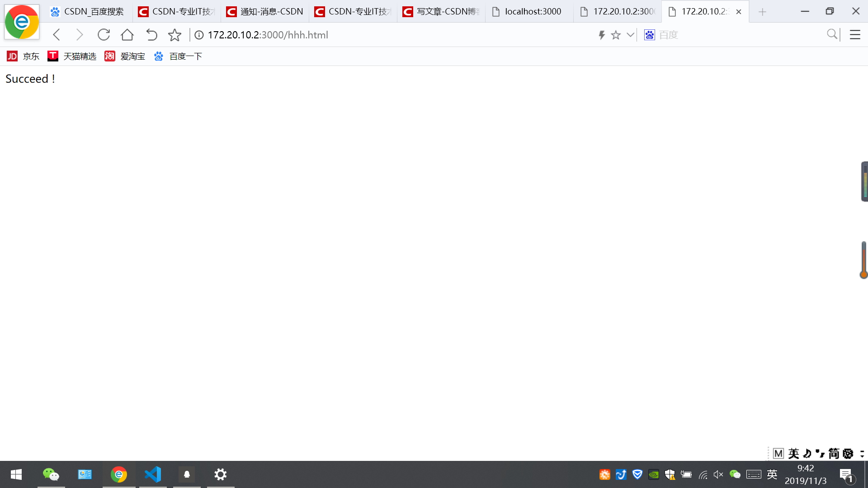Click the site info icon in the address bar
Screen dimensions: 868x488
coord(199,35)
